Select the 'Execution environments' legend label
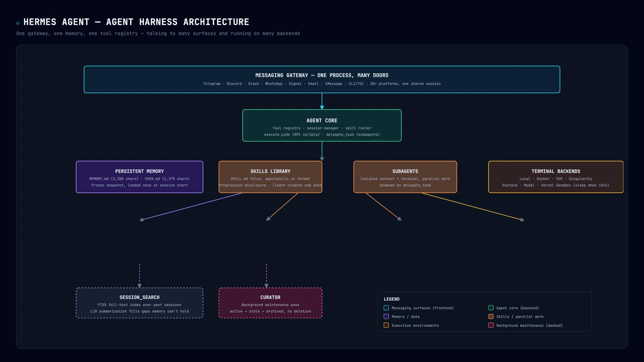644x362 pixels. pos(415,325)
